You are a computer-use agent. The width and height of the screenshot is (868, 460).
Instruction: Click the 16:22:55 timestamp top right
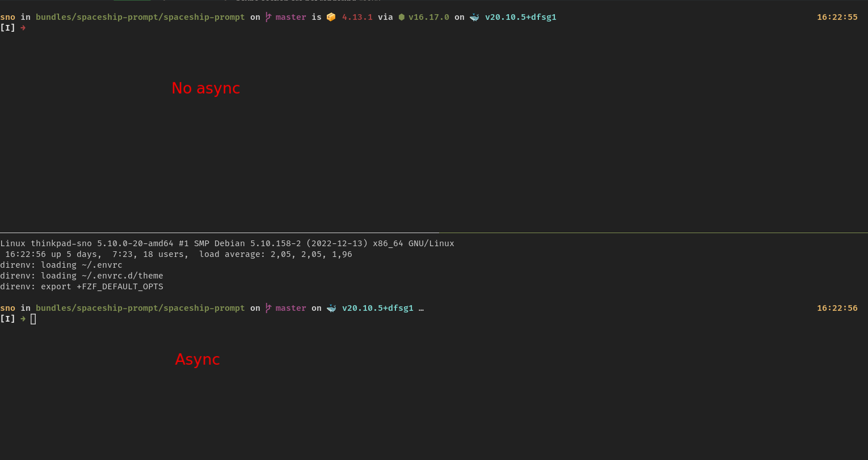tap(837, 17)
